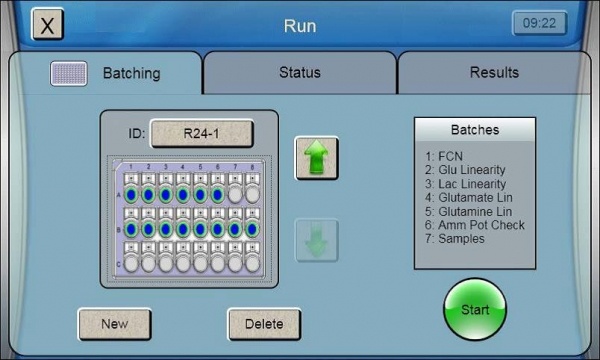The width and height of the screenshot is (600, 360).
Task: Select empty well C1 on the plate
Action: 131,264
